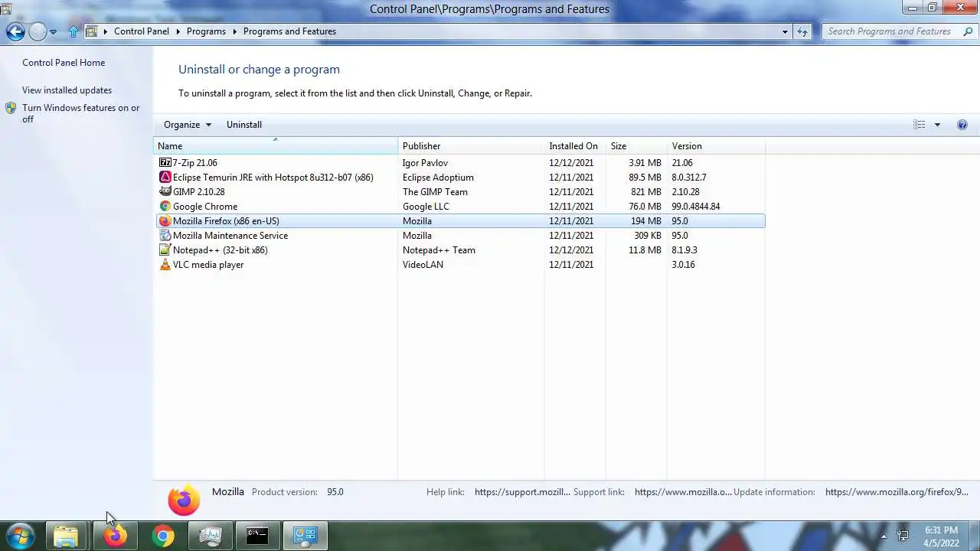Click the Eclipse Temurin JRE icon
The width and height of the screenshot is (980, 551).
165,178
